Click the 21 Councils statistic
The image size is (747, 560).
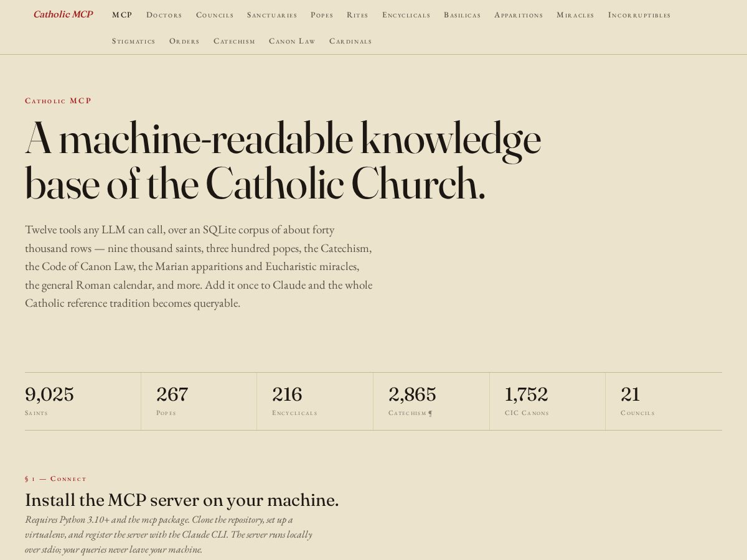664,401
